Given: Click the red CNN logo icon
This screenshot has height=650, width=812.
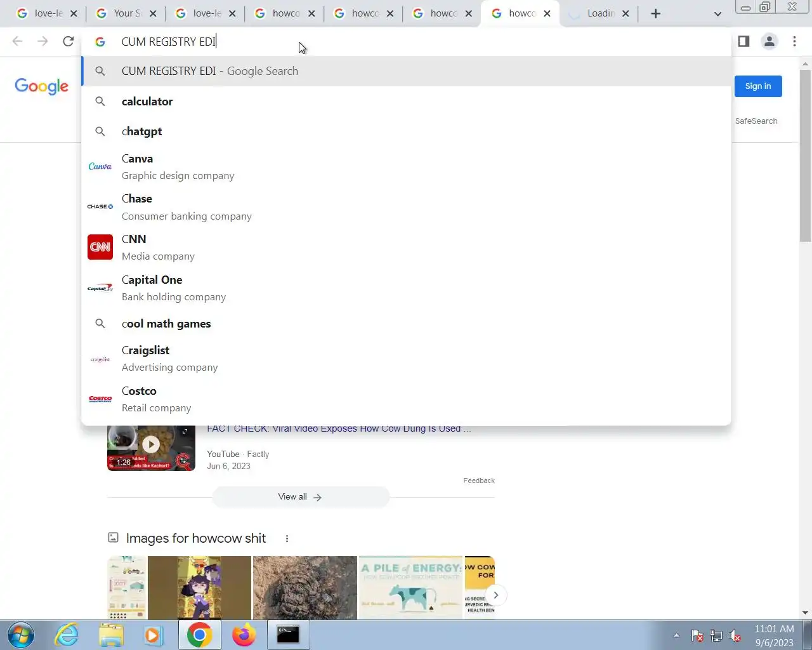Looking at the screenshot, I should coord(100,248).
